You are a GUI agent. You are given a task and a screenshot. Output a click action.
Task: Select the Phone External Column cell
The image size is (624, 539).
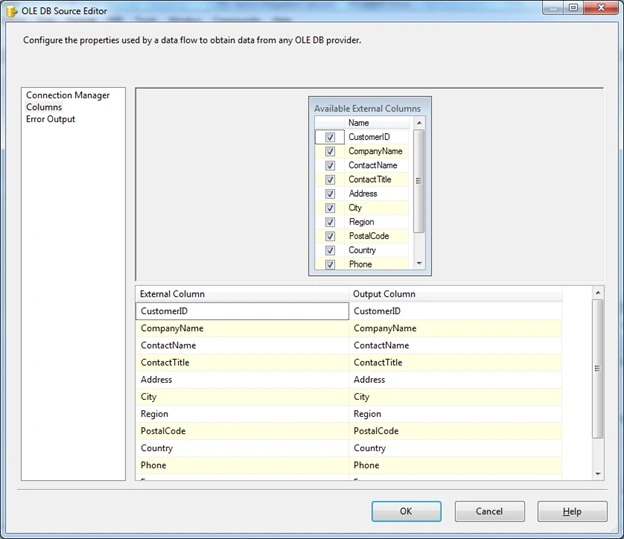point(242,465)
